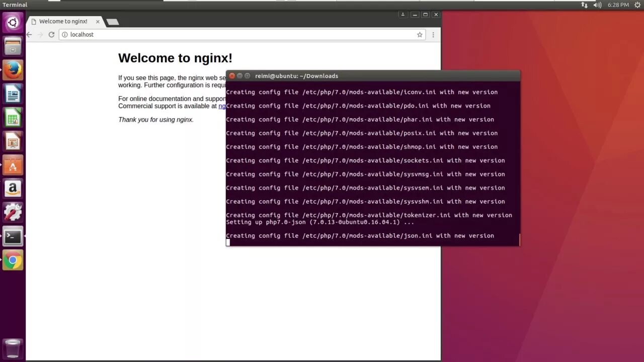Click Chrome's back arrow
644x362 pixels.
pos(29,35)
